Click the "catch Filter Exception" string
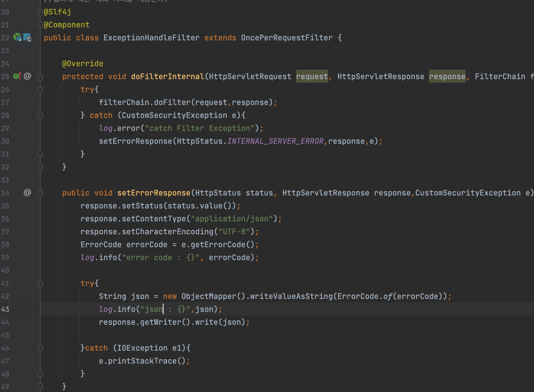This screenshot has height=392, width=534. point(200,128)
